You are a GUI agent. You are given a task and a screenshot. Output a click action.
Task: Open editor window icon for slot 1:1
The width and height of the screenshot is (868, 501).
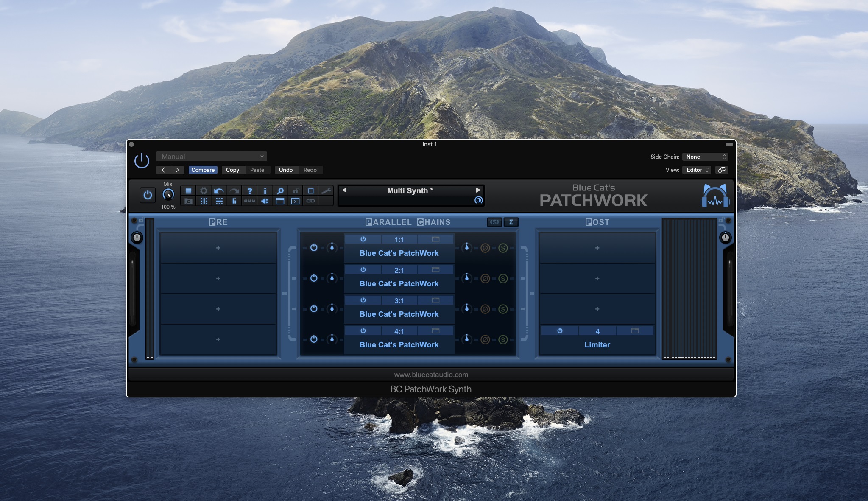pos(435,239)
